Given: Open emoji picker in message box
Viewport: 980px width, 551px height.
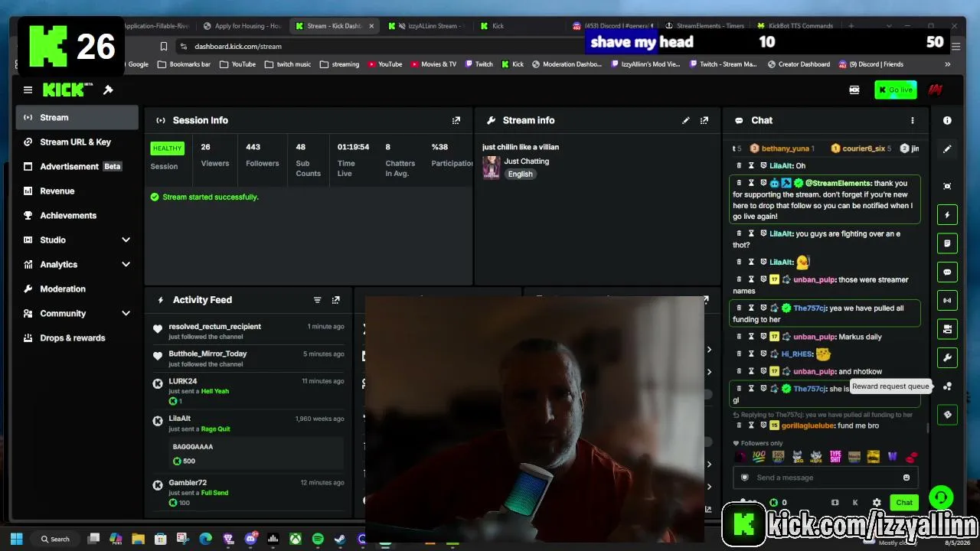Looking at the screenshot, I should tap(906, 478).
